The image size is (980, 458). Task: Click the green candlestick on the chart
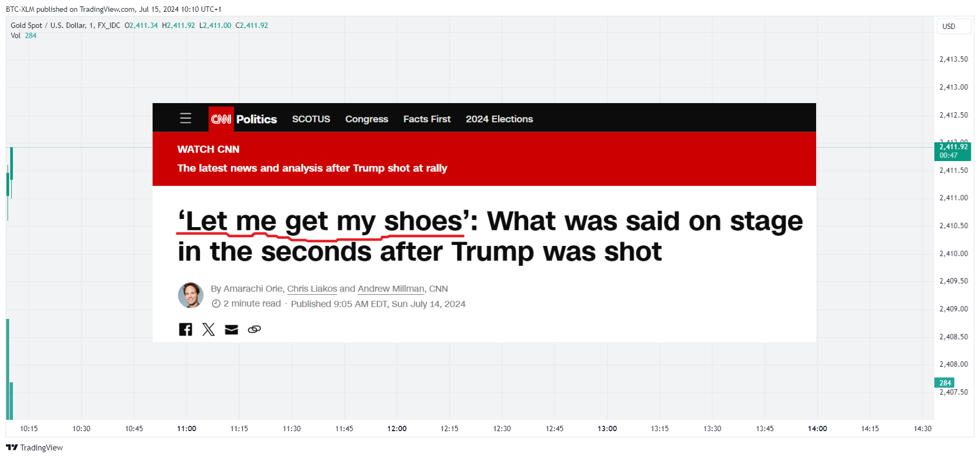11,164
